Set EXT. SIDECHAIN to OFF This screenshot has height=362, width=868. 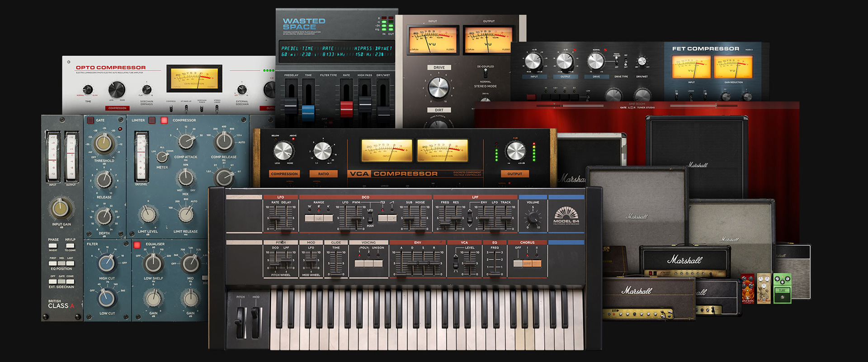[x=53, y=281]
